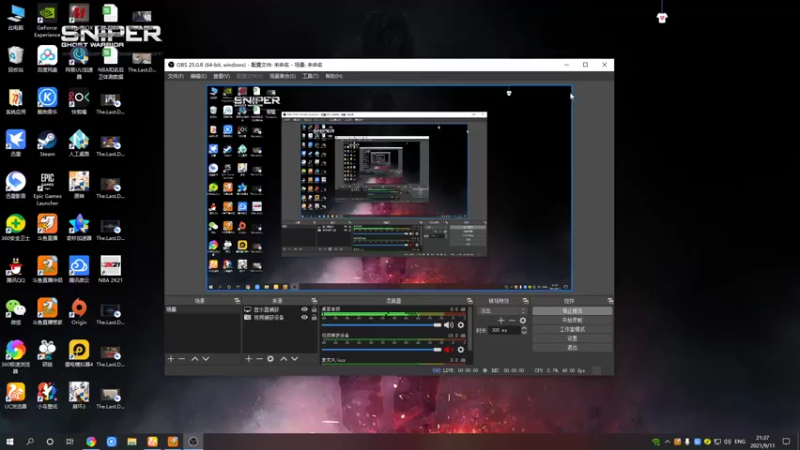
Task: Add a transition with plus icon
Action: (x=501, y=320)
